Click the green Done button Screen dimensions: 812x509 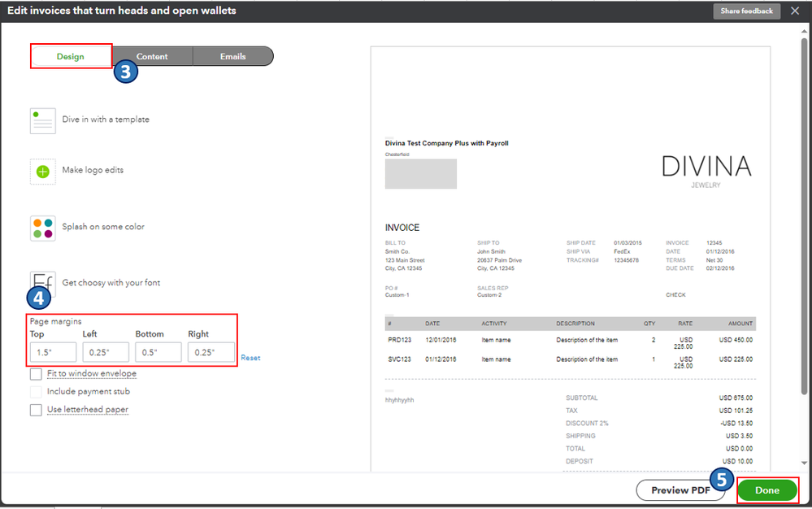[x=767, y=489]
